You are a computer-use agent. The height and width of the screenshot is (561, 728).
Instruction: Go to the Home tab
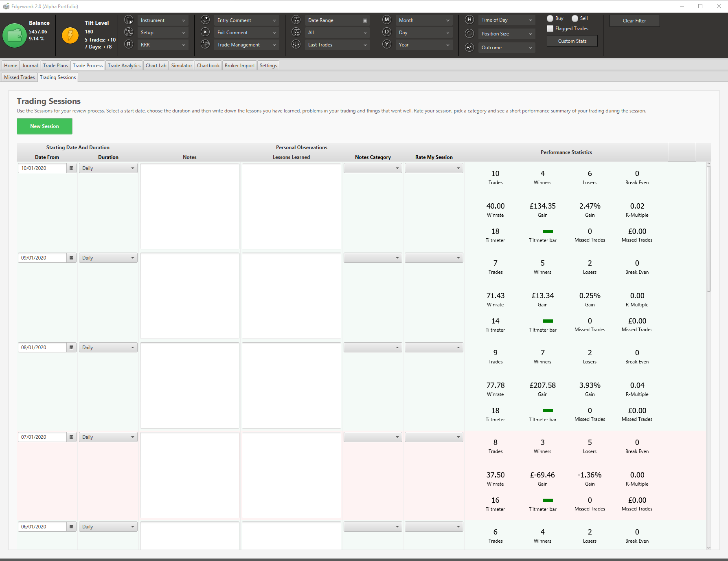[11, 66]
